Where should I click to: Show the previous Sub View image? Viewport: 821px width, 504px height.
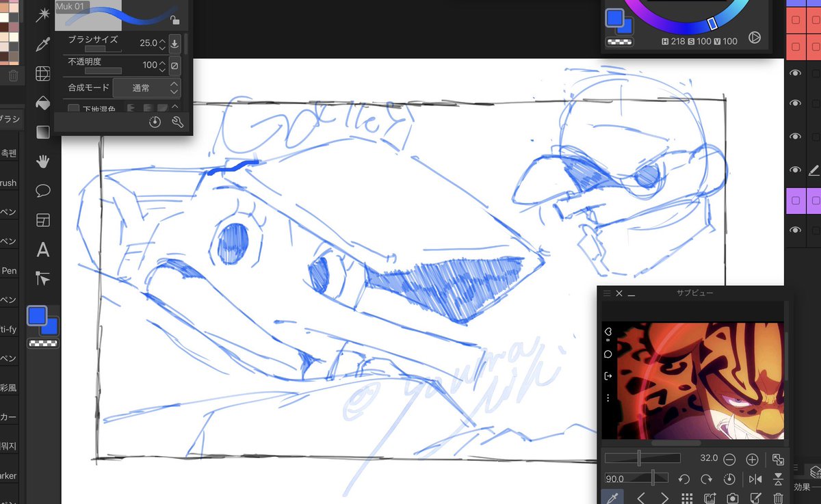(x=641, y=499)
